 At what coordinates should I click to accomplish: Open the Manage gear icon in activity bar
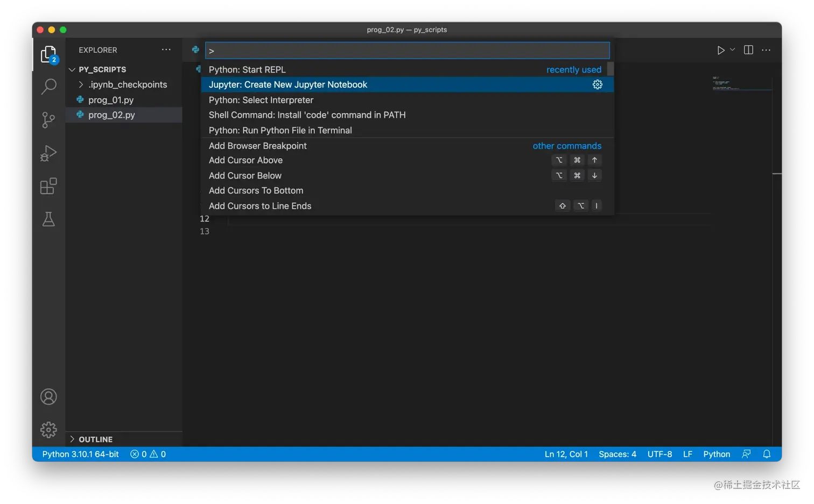(48, 430)
